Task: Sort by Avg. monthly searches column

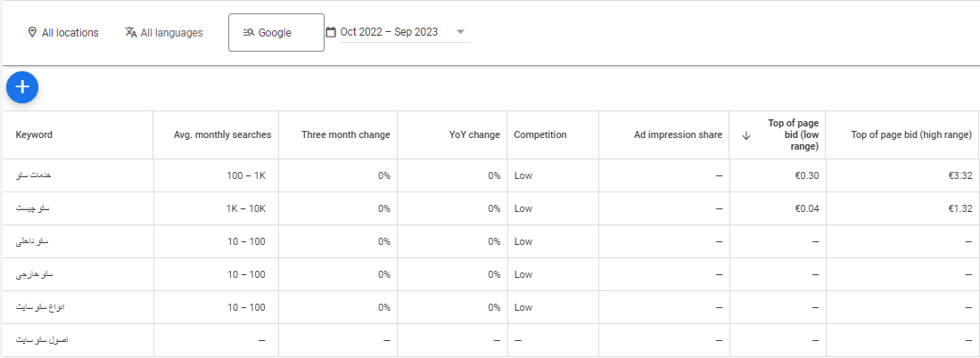Action: [x=222, y=135]
